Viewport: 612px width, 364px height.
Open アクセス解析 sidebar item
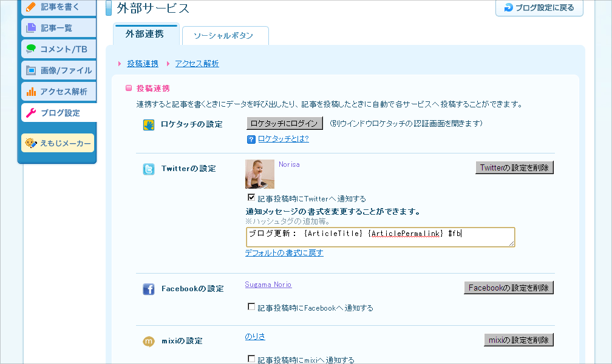(x=58, y=92)
